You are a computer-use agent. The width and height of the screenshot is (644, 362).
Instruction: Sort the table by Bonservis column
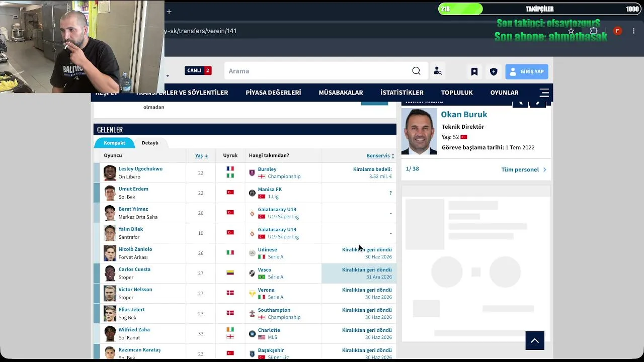pos(380,156)
